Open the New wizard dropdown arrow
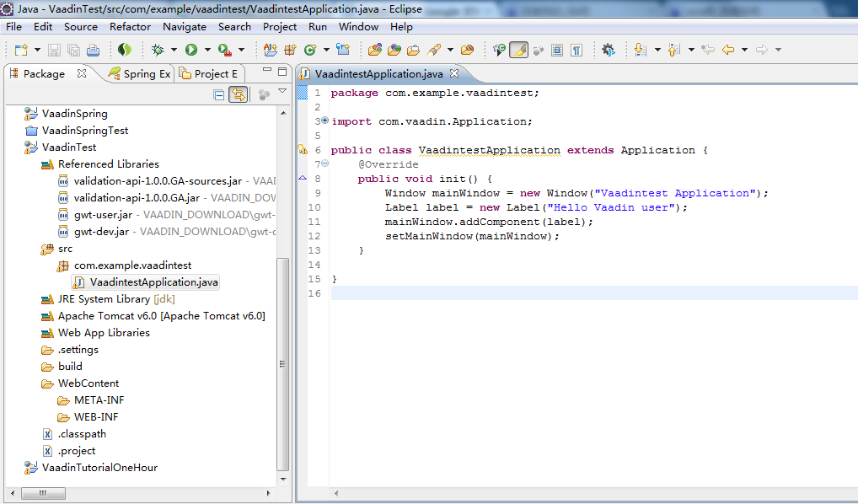Screen dimensions: 858x504 37,50
